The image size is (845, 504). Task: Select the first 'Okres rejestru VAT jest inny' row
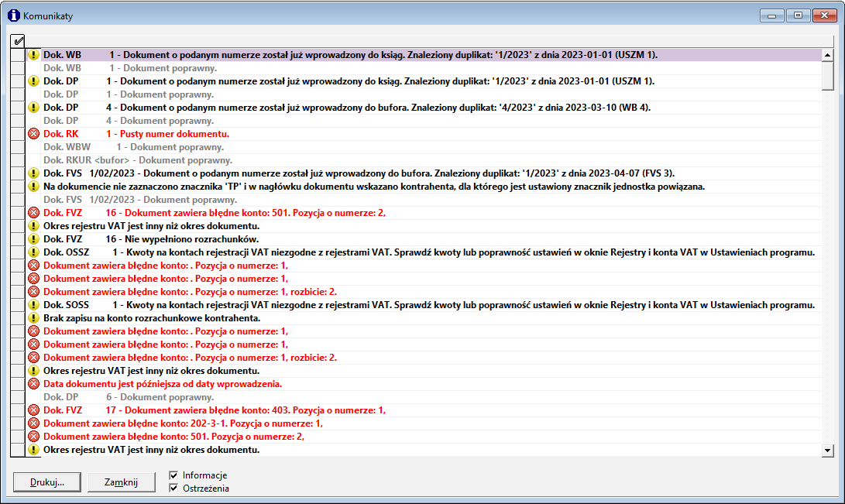pyautogui.click(x=424, y=226)
